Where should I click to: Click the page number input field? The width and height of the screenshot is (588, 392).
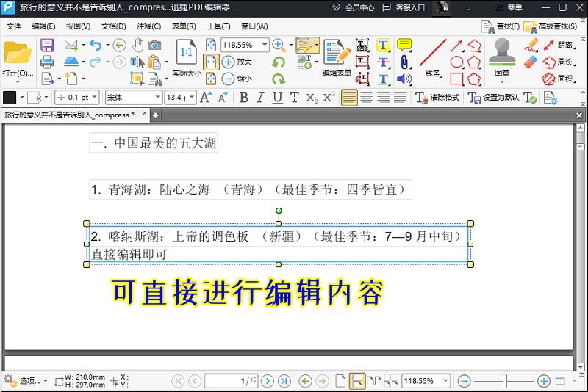(x=231, y=381)
